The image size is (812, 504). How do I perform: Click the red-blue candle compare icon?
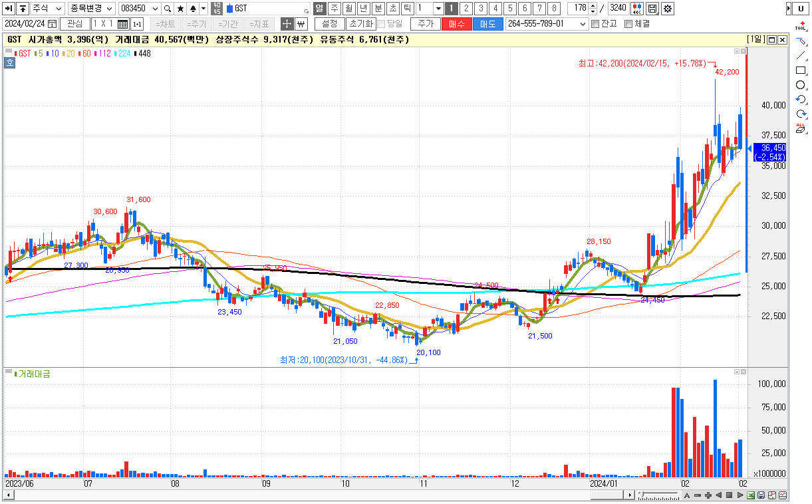click(637, 9)
